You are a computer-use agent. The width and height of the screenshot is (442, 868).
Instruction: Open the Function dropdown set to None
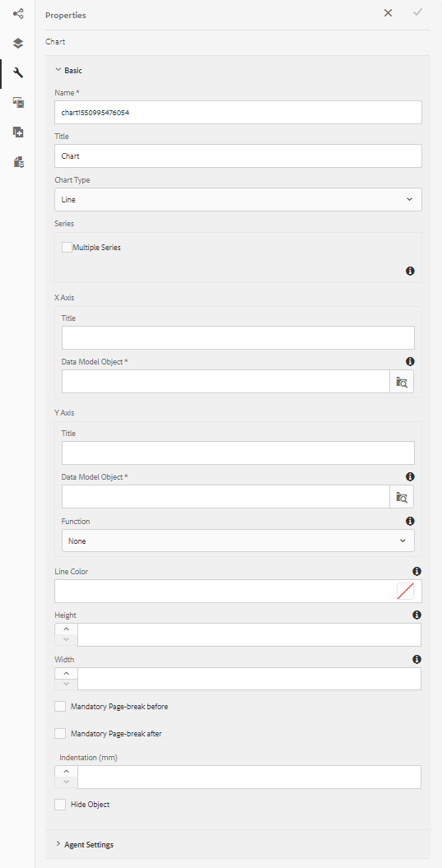pos(238,541)
